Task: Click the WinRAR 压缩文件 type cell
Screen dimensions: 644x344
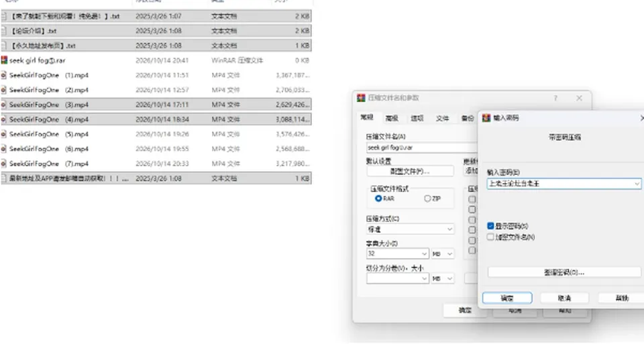Action: pyautogui.click(x=237, y=60)
